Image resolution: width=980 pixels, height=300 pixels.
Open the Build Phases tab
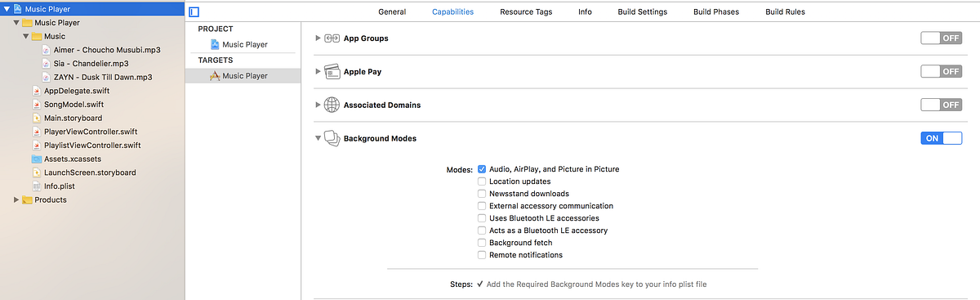pos(716,12)
